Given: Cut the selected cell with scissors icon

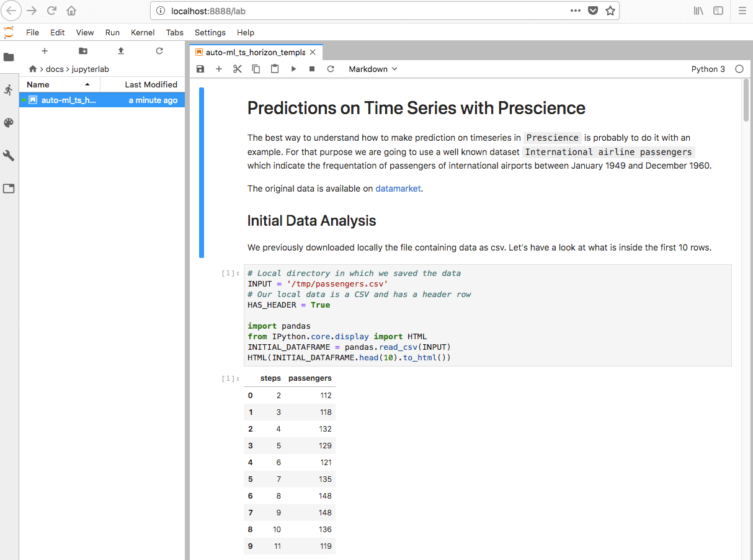Looking at the screenshot, I should 237,69.
